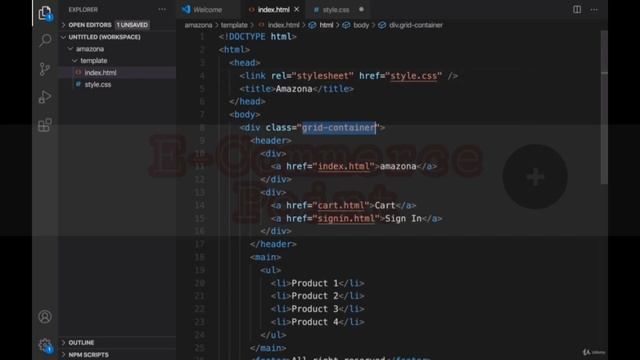Click the Product 4 list item text
This screenshot has height=360, width=640.
tap(315, 322)
